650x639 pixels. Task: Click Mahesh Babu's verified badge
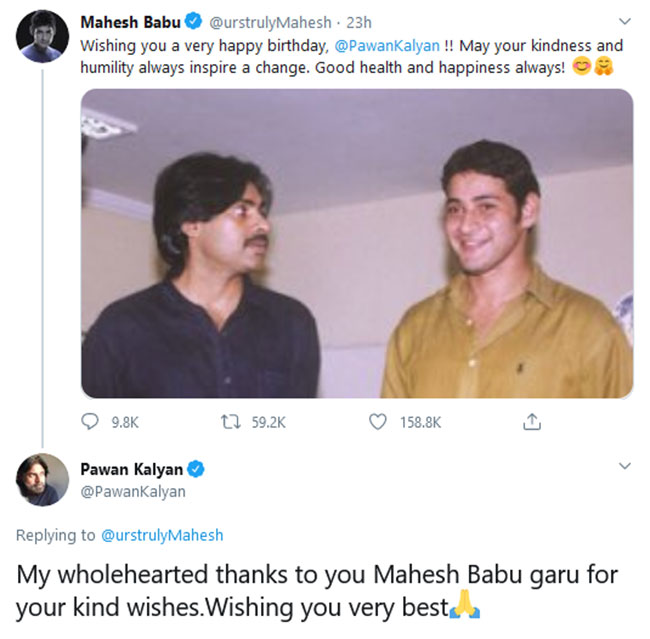pyautogui.click(x=194, y=22)
